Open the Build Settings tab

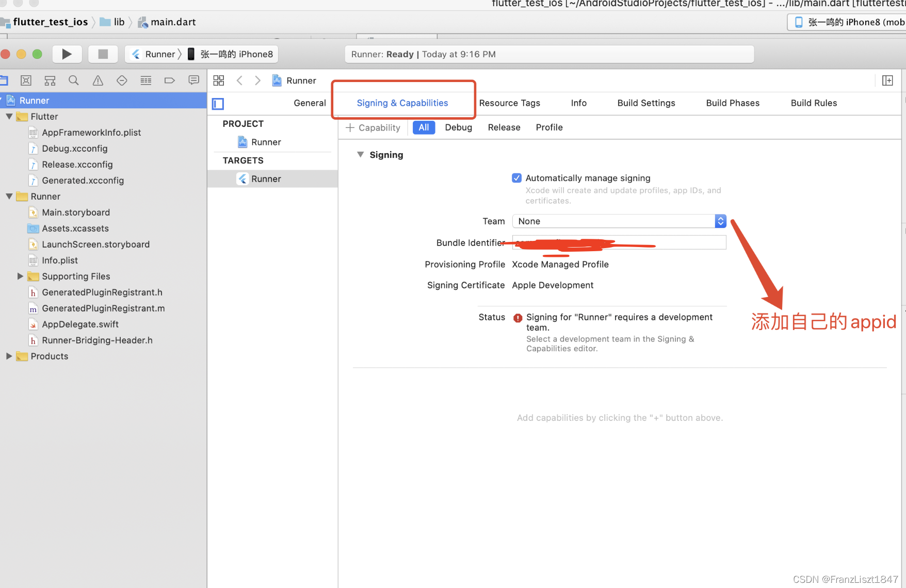[646, 103]
